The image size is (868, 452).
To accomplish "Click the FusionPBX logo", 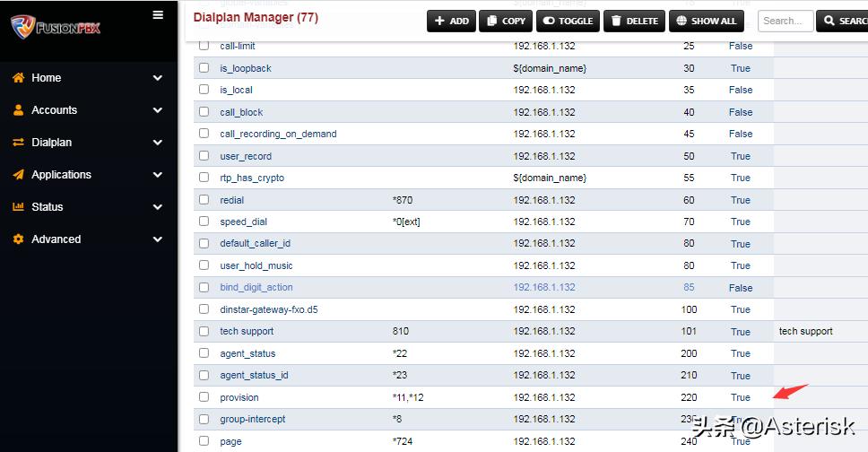I will [56, 27].
